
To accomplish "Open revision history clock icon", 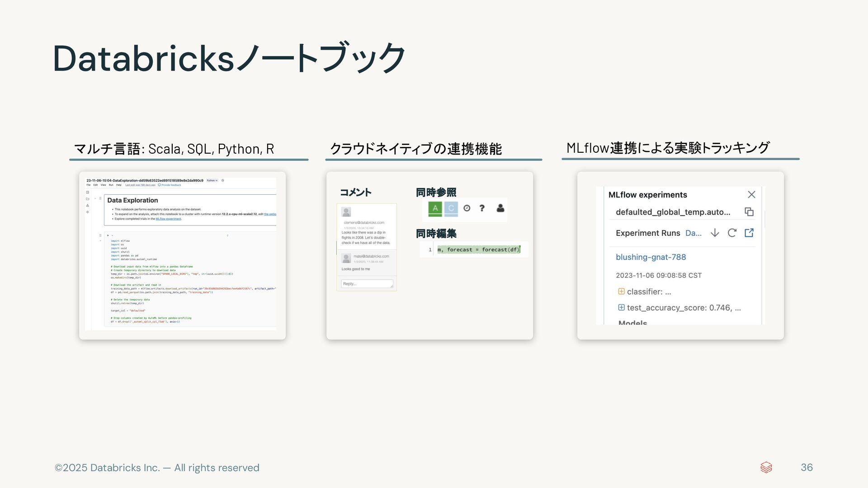I will point(467,208).
